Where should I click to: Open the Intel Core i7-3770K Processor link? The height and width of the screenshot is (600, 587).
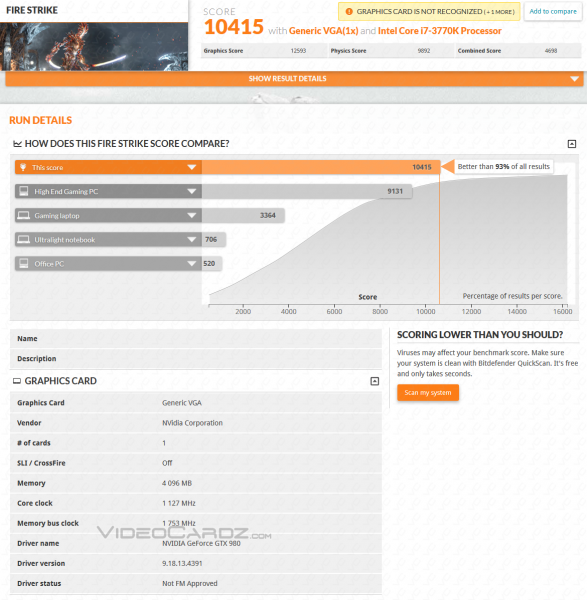(x=440, y=31)
